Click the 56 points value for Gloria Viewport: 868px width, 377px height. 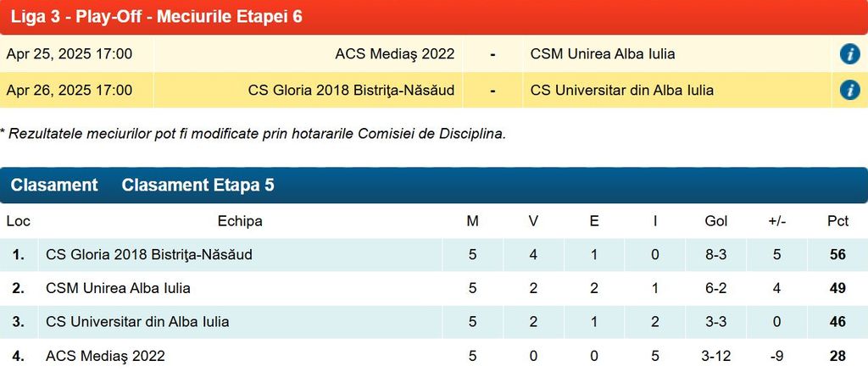tap(837, 254)
